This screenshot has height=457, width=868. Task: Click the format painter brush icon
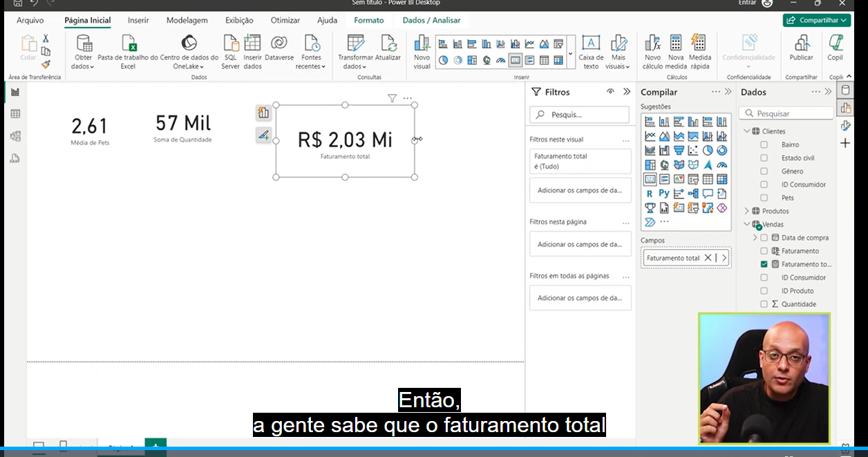[46, 64]
